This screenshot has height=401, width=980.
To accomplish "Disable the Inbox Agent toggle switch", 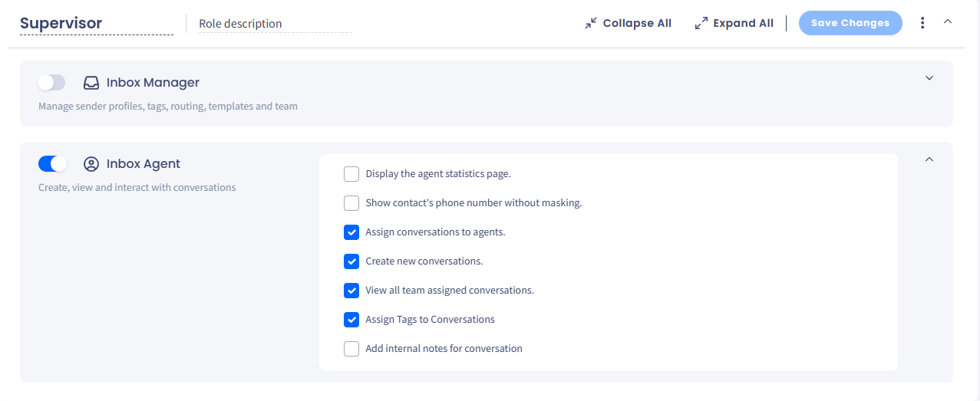I will pos(52,164).
